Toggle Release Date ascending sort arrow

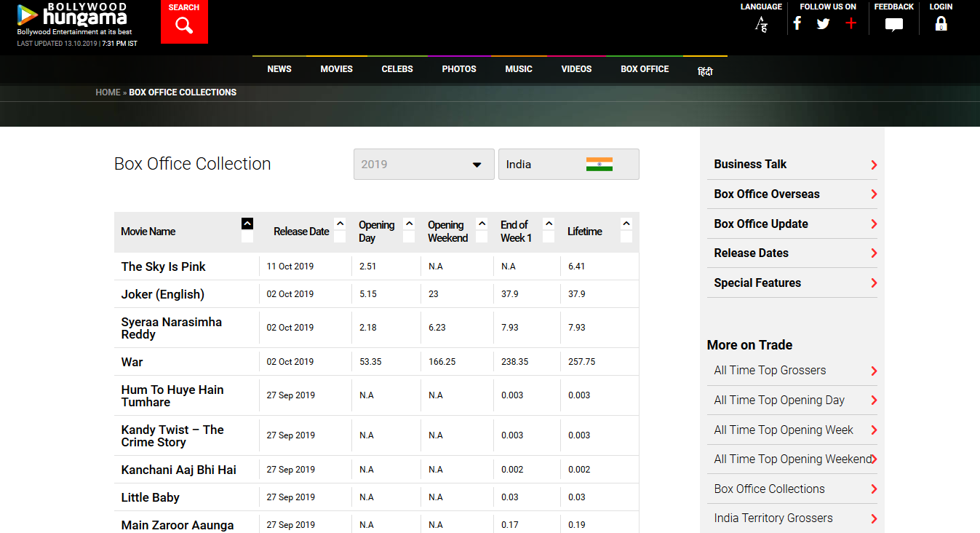[340, 224]
